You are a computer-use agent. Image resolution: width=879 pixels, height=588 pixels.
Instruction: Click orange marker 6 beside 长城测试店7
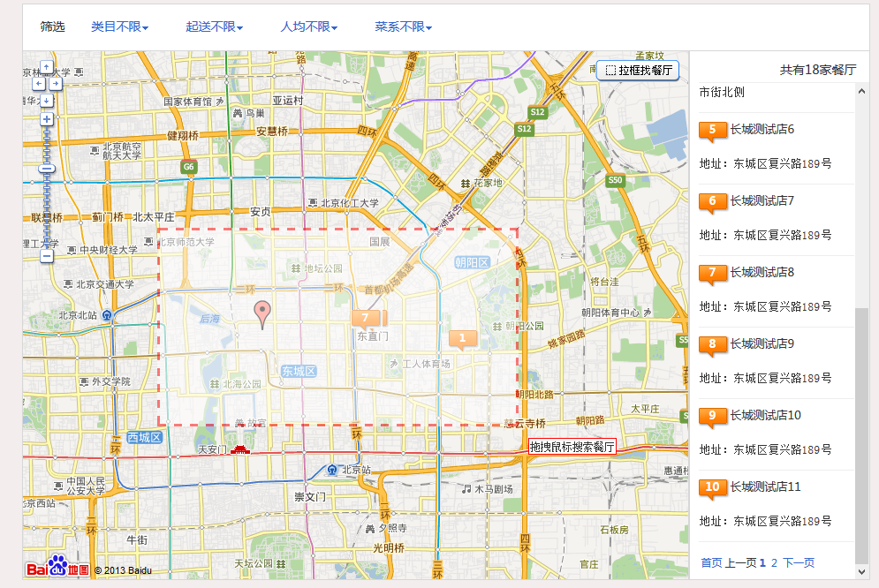(713, 203)
